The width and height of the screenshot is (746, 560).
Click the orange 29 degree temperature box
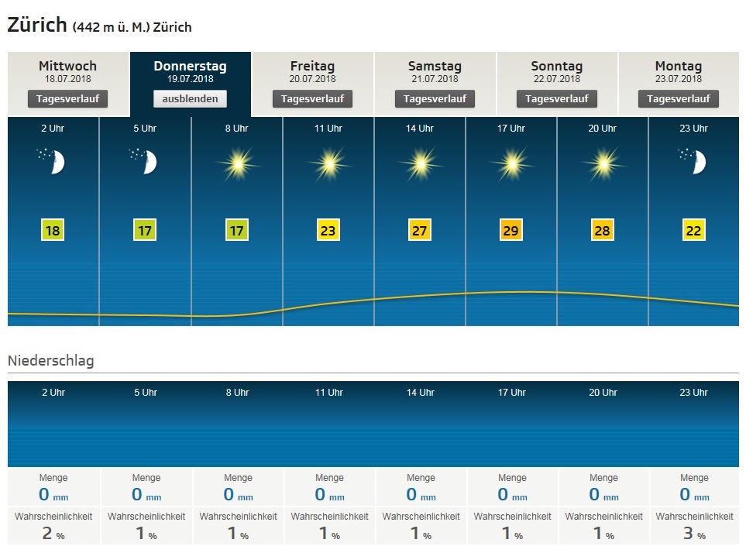[511, 230]
